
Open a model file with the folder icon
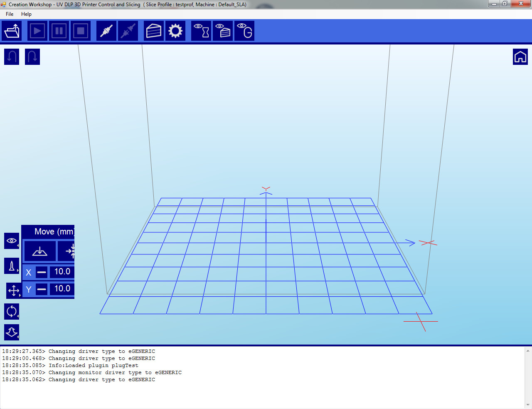pyautogui.click(x=12, y=31)
